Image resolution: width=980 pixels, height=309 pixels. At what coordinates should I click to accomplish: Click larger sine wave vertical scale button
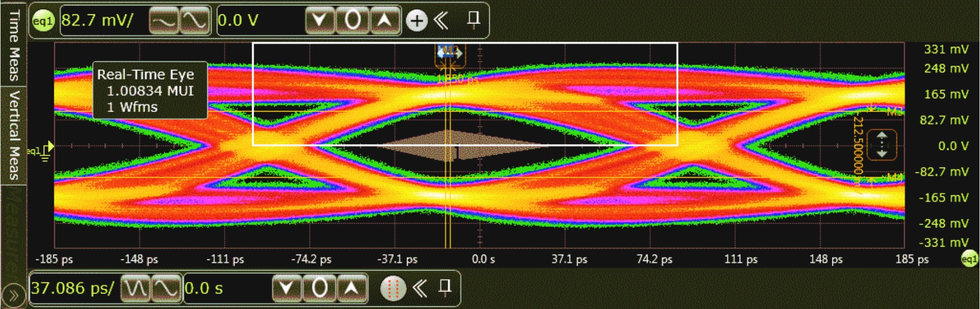[x=194, y=21]
